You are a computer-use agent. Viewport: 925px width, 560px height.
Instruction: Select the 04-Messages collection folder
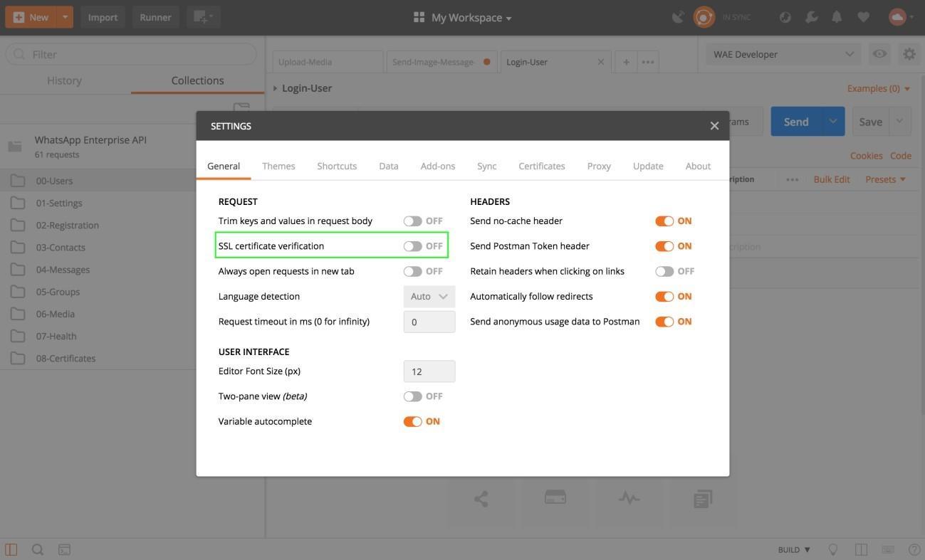click(x=63, y=270)
